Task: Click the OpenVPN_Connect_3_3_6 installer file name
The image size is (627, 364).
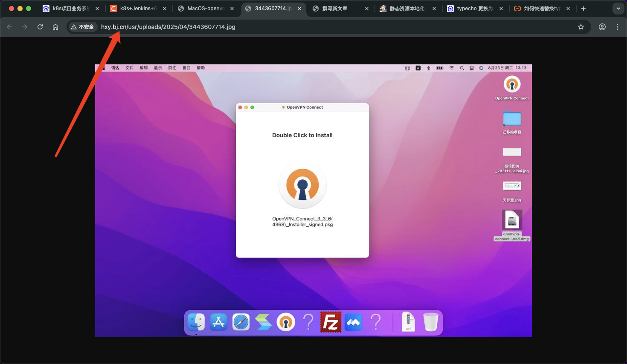Action: 302,222
